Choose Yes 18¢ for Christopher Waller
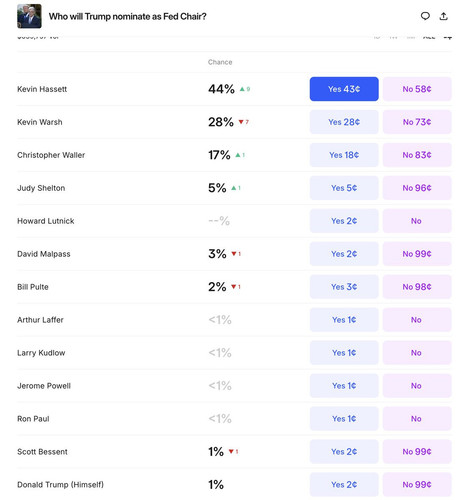Screen dimensions: 473x500 coord(344,155)
